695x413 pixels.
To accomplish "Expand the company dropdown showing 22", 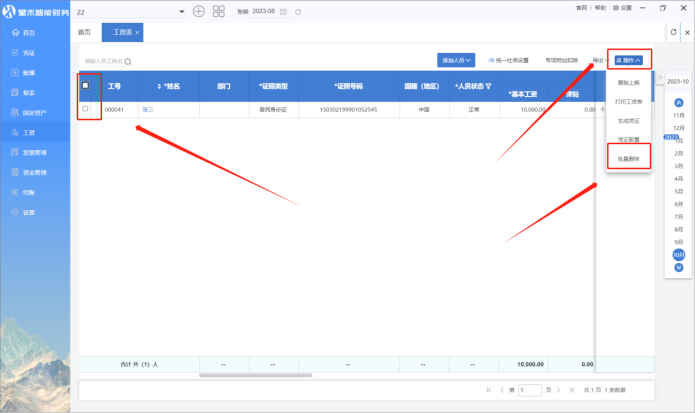I will [x=181, y=11].
